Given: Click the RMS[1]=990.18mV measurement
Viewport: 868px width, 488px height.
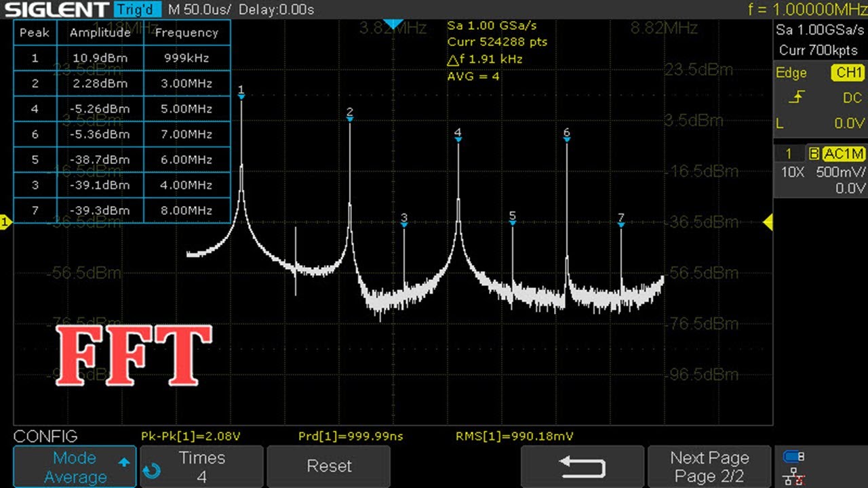Looking at the screenshot, I should [515, 436].
